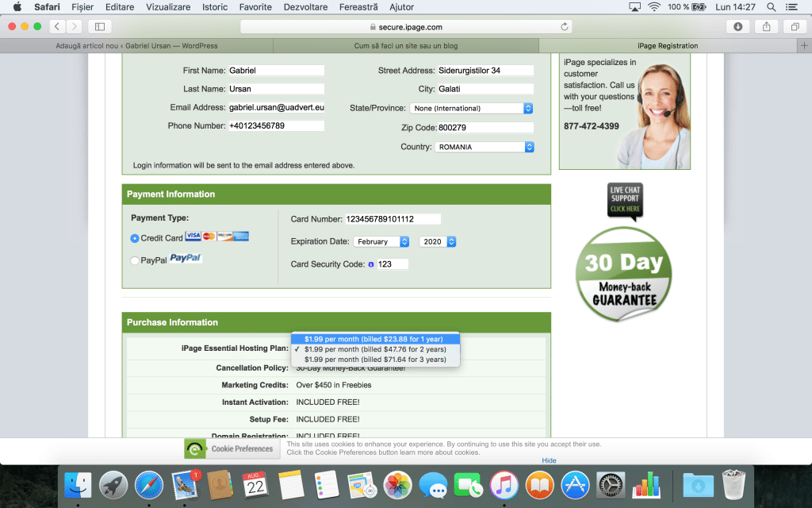Click into the Card Number field
The image size is (812, 508).
[393, 219]
